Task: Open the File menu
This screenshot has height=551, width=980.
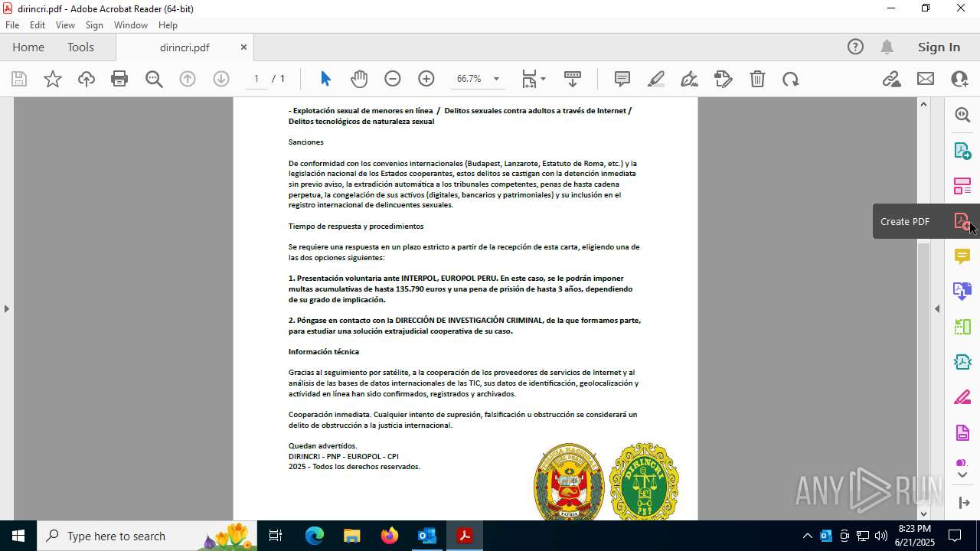Action: coord(12,25)
